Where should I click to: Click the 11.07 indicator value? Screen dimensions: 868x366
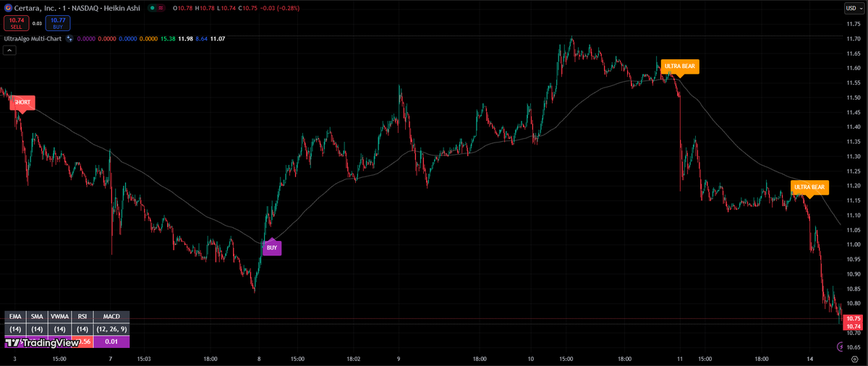point(217,38)
